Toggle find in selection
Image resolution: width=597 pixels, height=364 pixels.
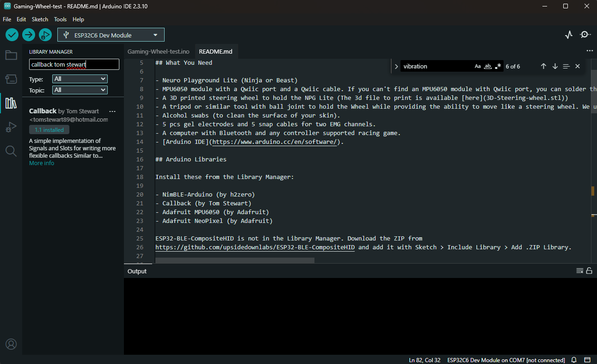pyautogui.click(x=566, y=66)
